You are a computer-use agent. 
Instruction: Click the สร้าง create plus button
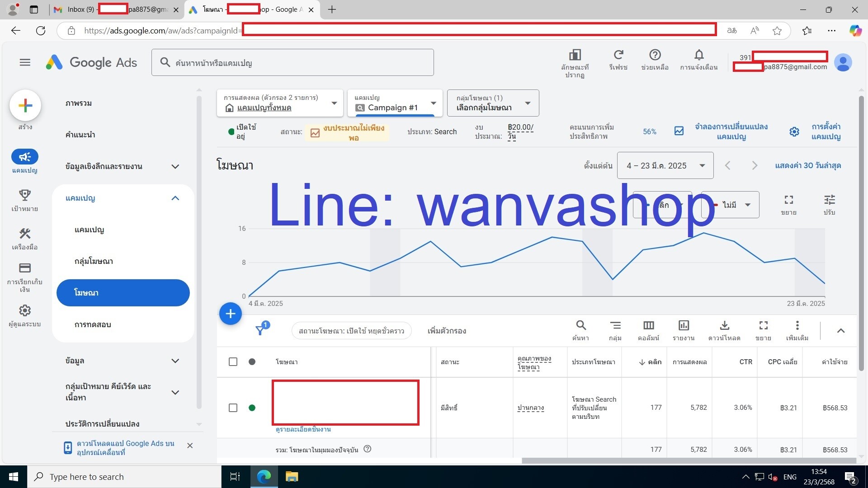point(25,105)
